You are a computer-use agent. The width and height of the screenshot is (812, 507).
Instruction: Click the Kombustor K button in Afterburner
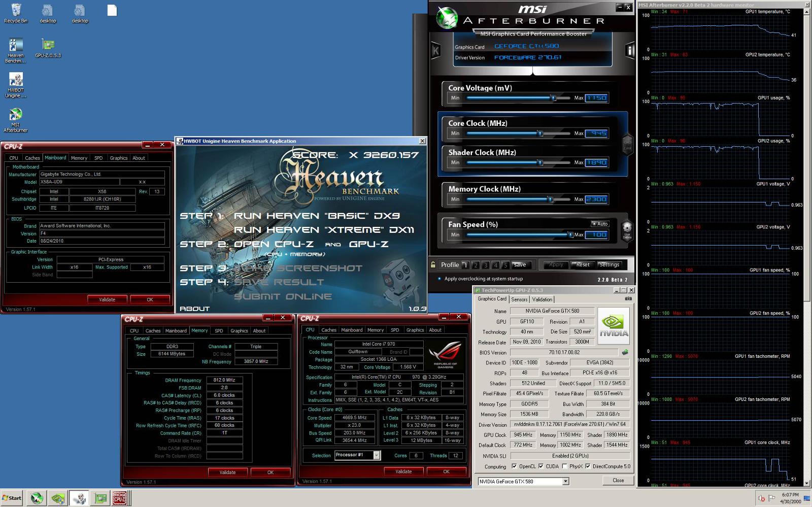(x=435, y=51)
